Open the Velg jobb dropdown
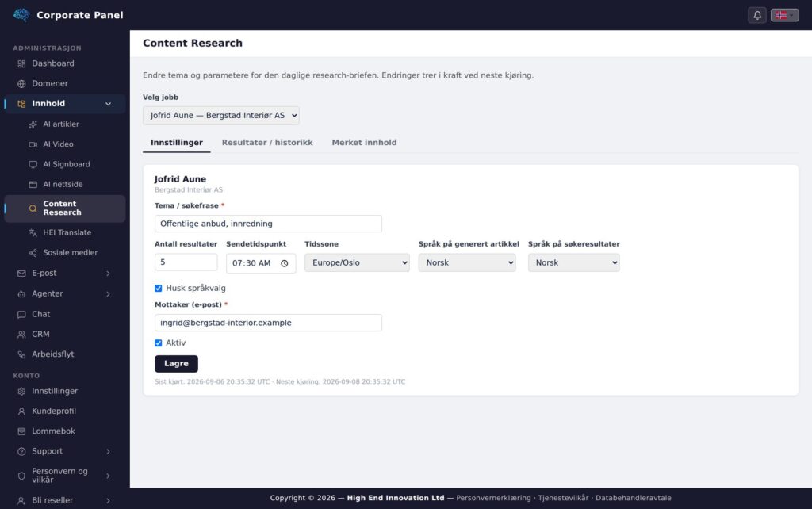This screenshot has height=509, width=812. pos(221,116)
